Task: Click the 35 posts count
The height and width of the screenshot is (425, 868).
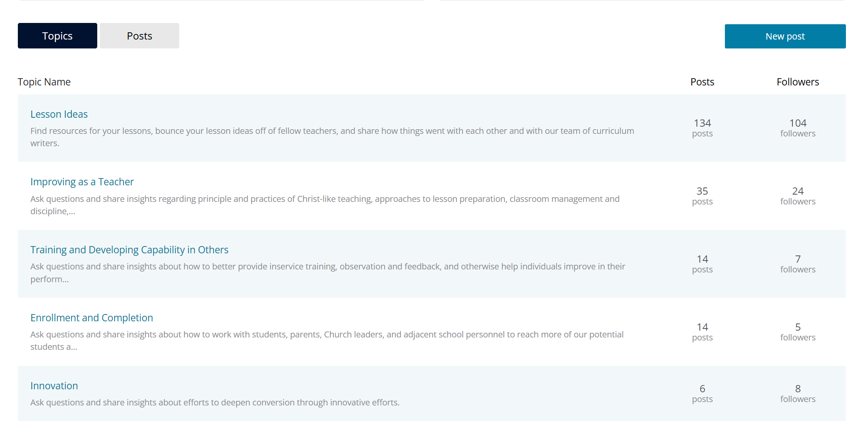Action: click(702, 195)
